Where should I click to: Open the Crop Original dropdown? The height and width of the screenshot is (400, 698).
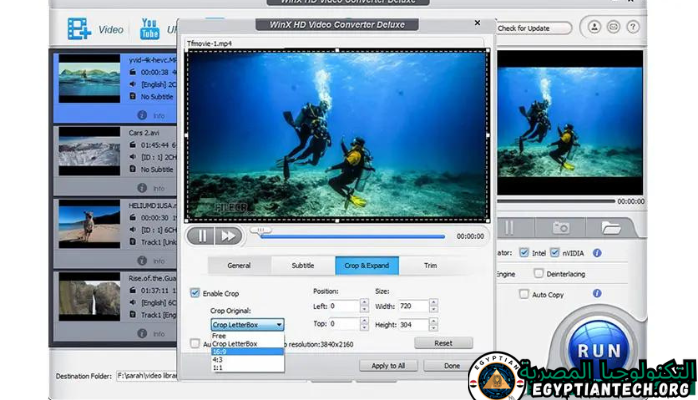point(247,324)
